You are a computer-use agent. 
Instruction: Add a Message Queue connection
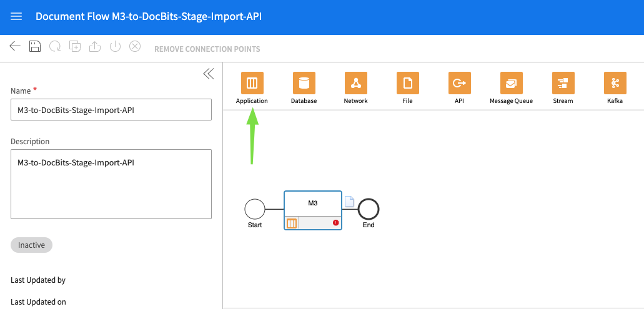(511, 83)
